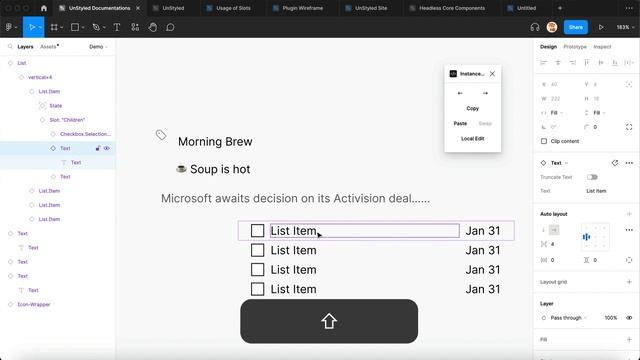The height and width of the screenshot is (360, 640).
Task: Open the tab bar overflow menu
Action: (629, 8)
